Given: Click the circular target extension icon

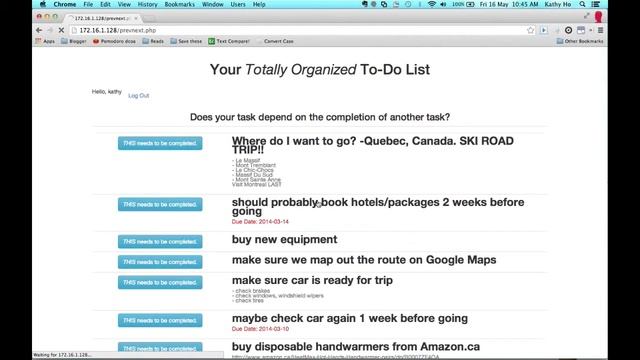Looking at the screenshot, I should [x=568, y=30].
